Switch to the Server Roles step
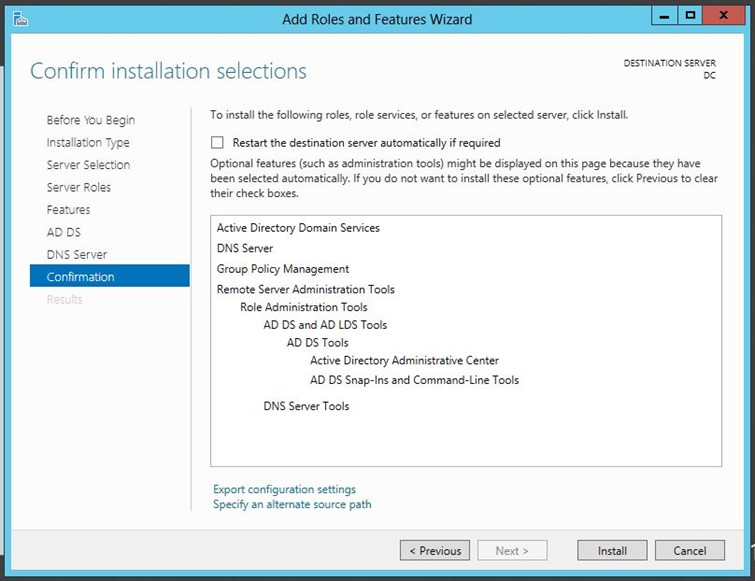Screen dimensions: 755x581 [x=78, y=187]
